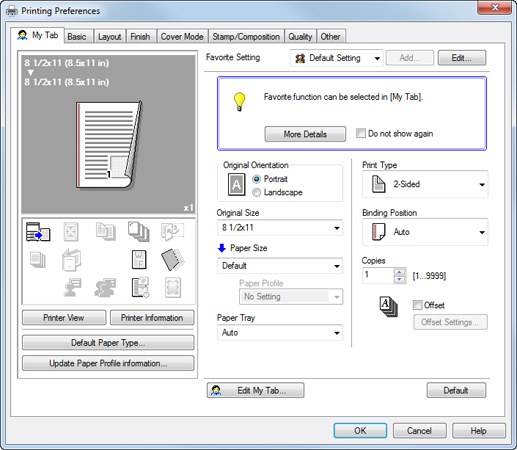The width and height of the screenshot is (517, 450).
Task: Expand the Paper Tray Auto dropdown
Action: tap(280, 333)
